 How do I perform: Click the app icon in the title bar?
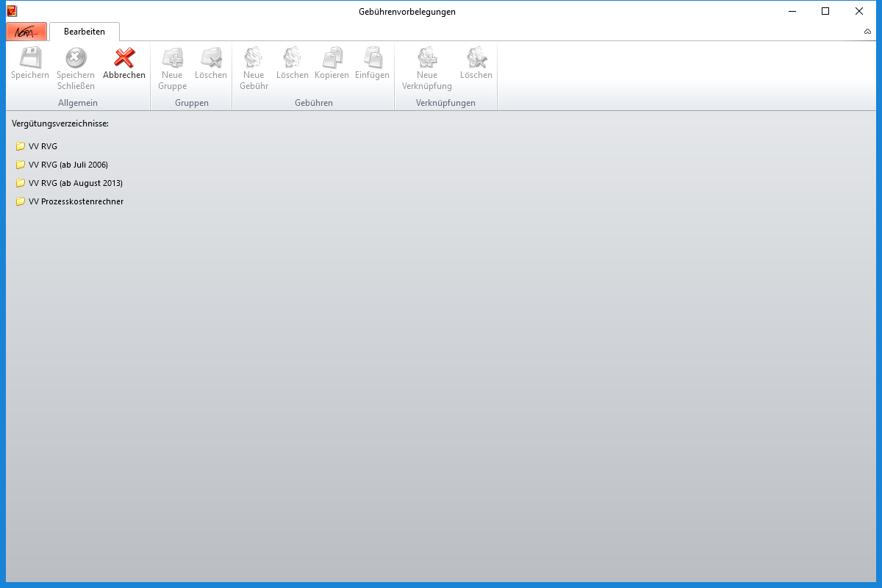[x=12, y=11]
